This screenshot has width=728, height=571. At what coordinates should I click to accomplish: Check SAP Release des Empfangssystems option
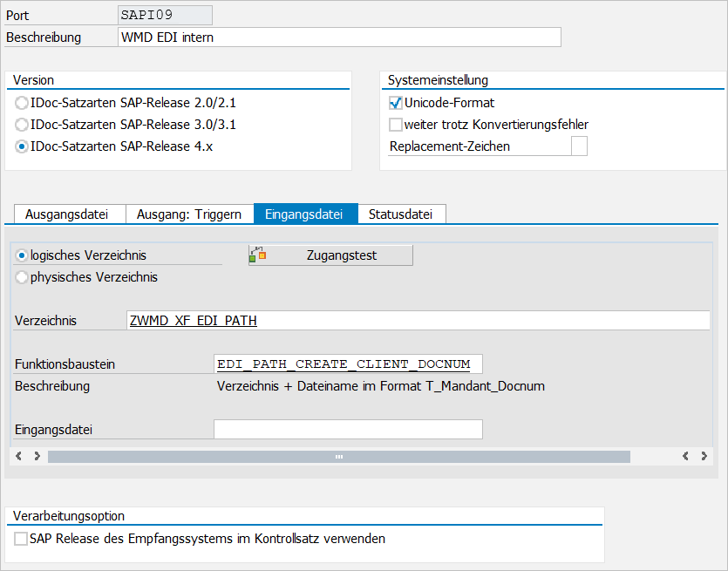click(21, 539)
